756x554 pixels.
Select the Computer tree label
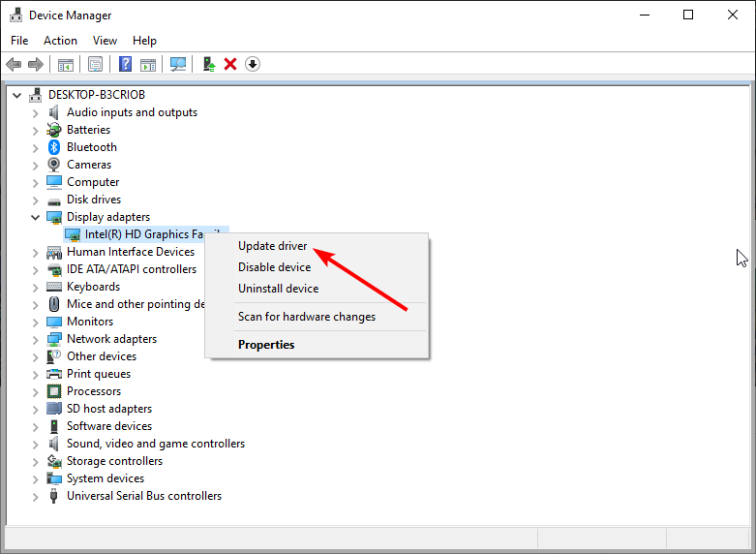pos(93,182)
